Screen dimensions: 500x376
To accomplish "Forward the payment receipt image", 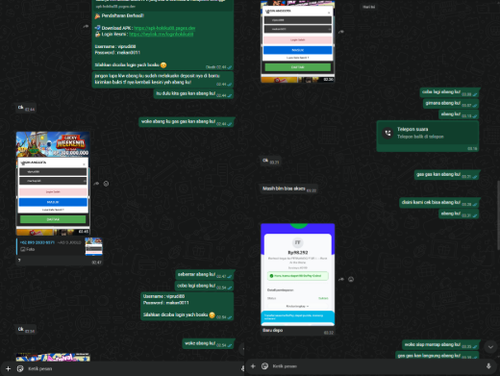I will point(341,279).
